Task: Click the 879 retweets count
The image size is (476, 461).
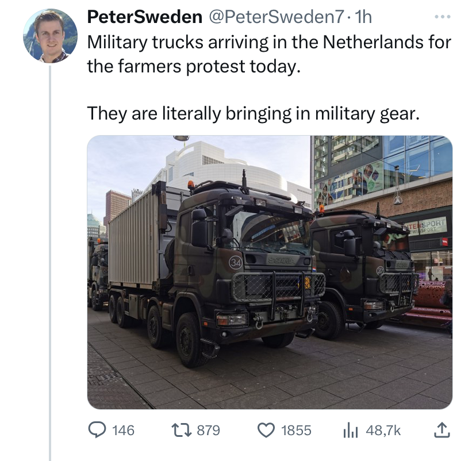Action: (208, 431)
